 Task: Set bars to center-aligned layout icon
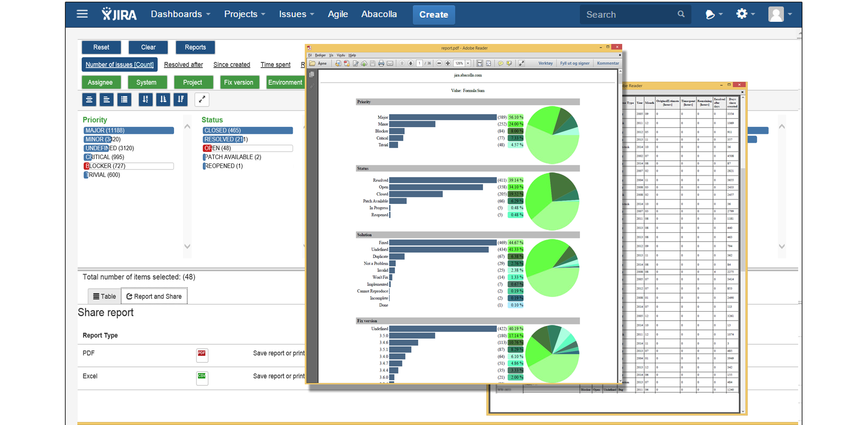coord(89,99)
